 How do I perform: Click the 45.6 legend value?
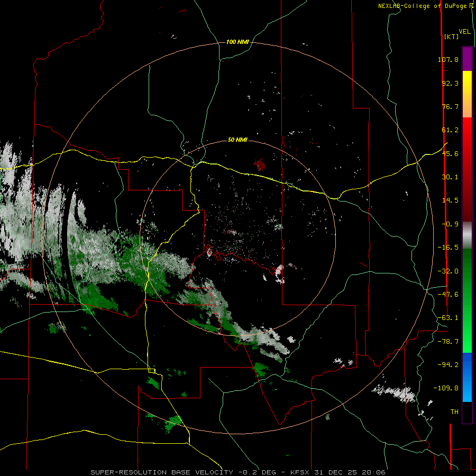(450, 153)
